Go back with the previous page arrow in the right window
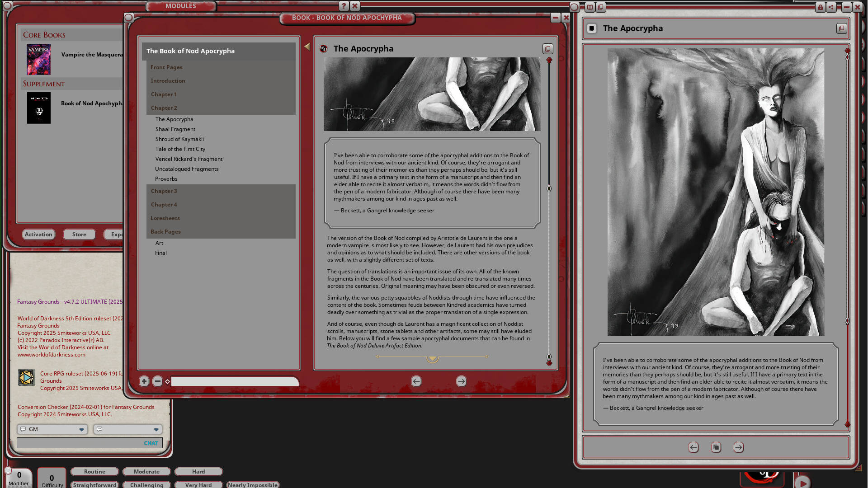The height and width of the screenshot is (488, 868). (x=693, y=447)
